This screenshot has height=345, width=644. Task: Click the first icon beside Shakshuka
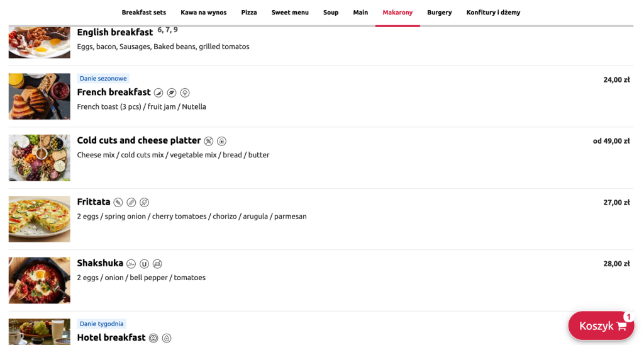tap(131, 264)
